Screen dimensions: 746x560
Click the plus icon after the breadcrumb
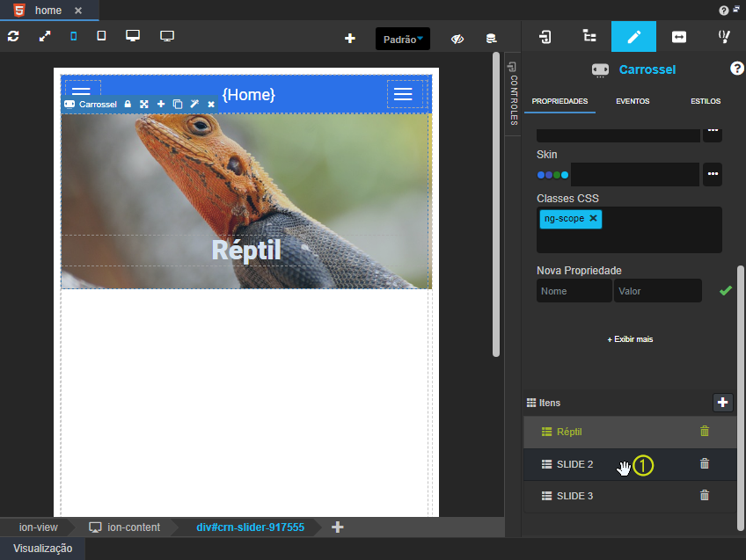(337, 527)
